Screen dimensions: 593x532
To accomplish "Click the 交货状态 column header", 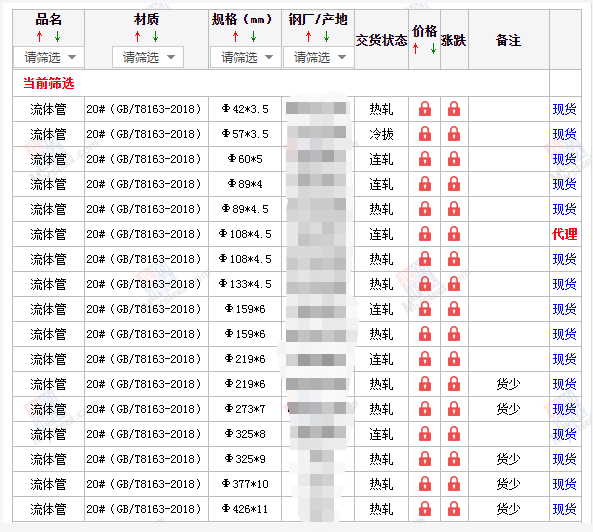I will tap(381, 40).
